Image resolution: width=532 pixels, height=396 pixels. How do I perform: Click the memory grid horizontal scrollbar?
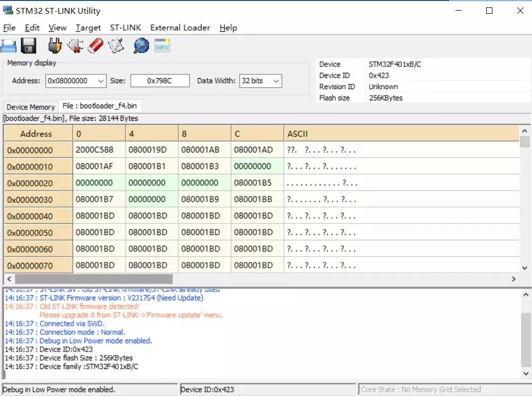[x=93, y=279]
